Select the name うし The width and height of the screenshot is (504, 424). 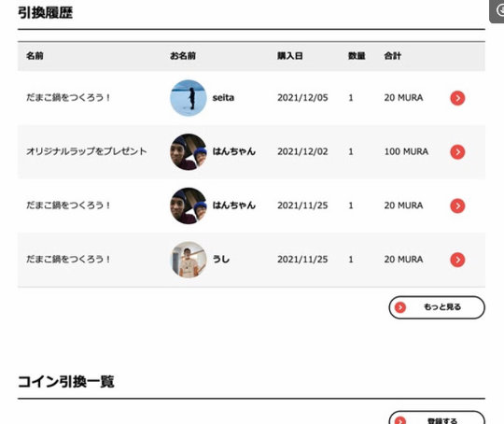click(x=221, y=260)
